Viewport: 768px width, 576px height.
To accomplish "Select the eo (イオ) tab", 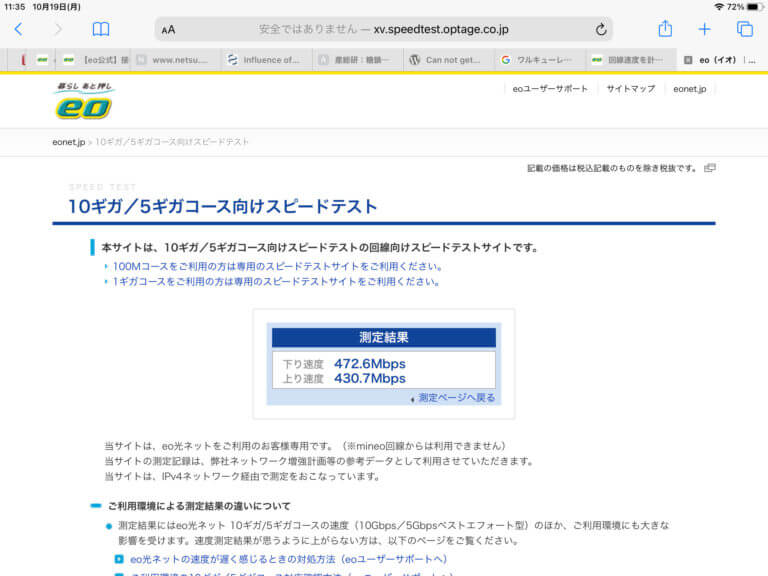I will (x=722, y=60).
